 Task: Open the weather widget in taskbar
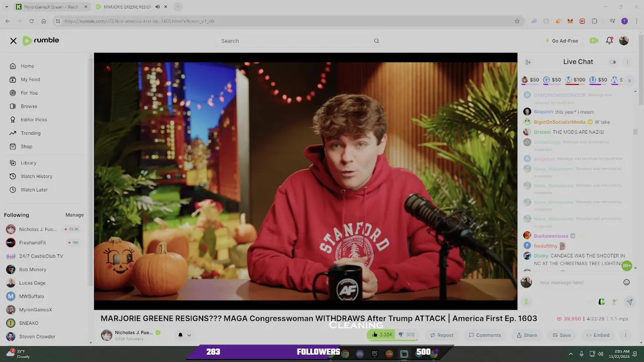pos(18,354)
